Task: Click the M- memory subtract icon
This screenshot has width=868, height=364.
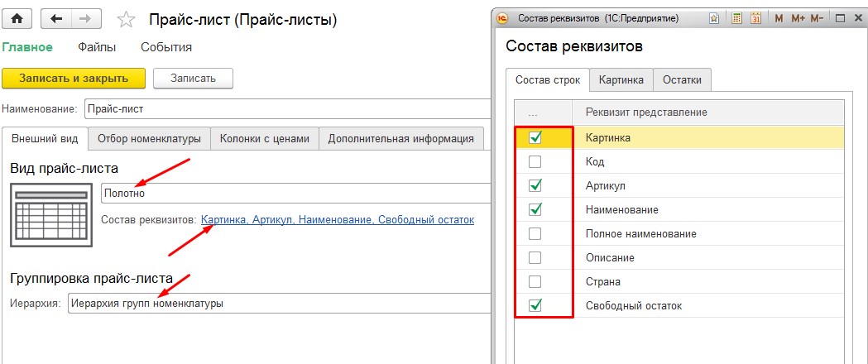Action: click(818, 17)
